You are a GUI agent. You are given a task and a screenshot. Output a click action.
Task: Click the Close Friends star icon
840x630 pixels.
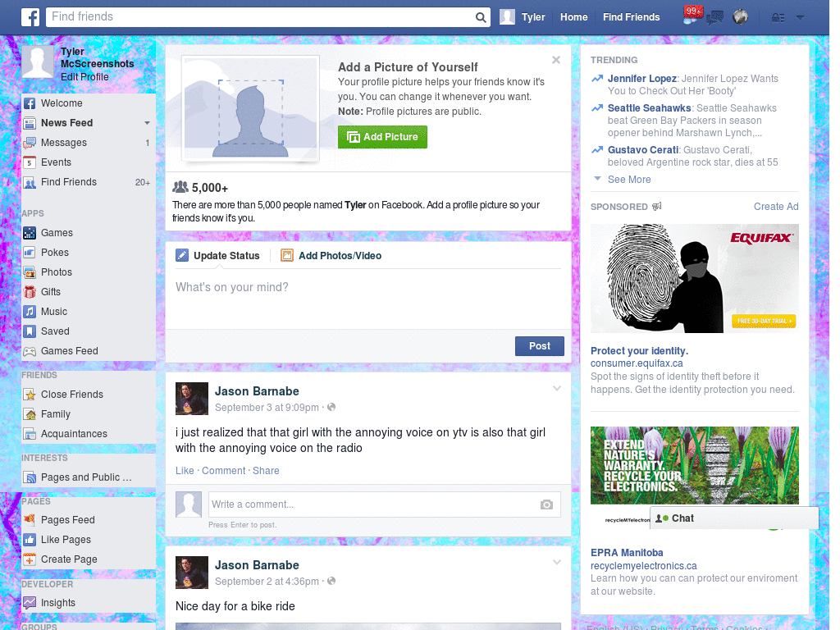coord(30,395)
